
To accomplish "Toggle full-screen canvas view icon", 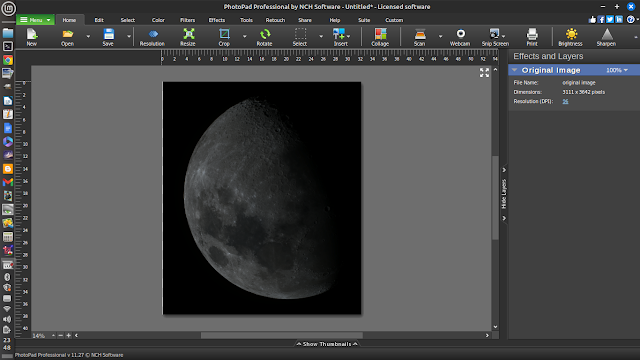I will [x=484, y=73].
